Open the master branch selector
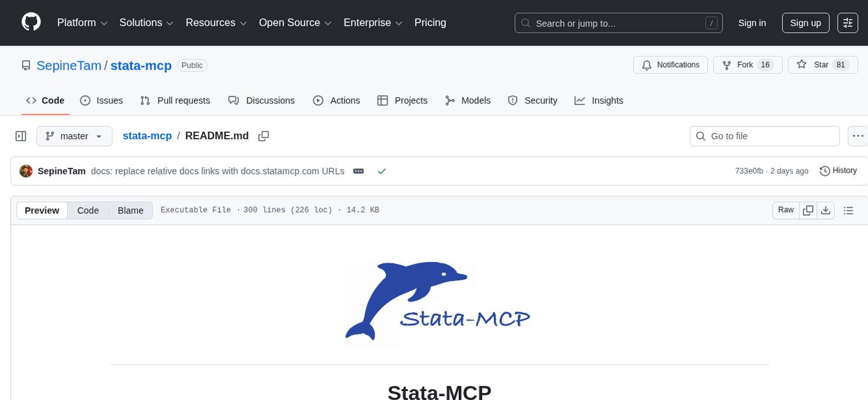The image size is (868, 400). pyautogui.click(x=74, y=135)
